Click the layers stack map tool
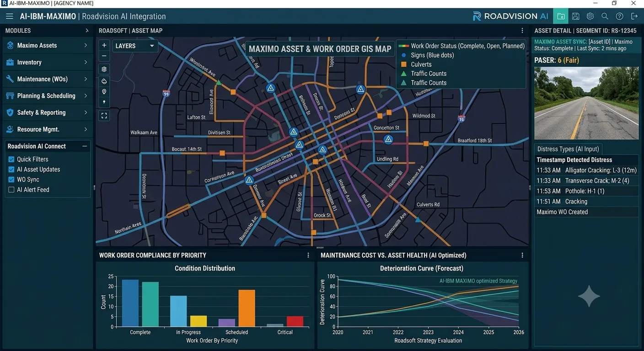This screenshot has height=351, width=644. 104,69
